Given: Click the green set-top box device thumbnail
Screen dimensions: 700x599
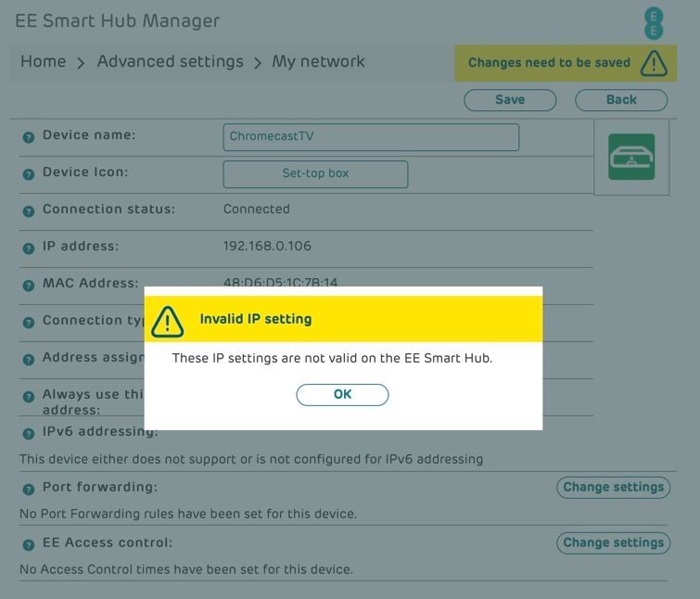Looking at the screenshot, I should [631, 157].
